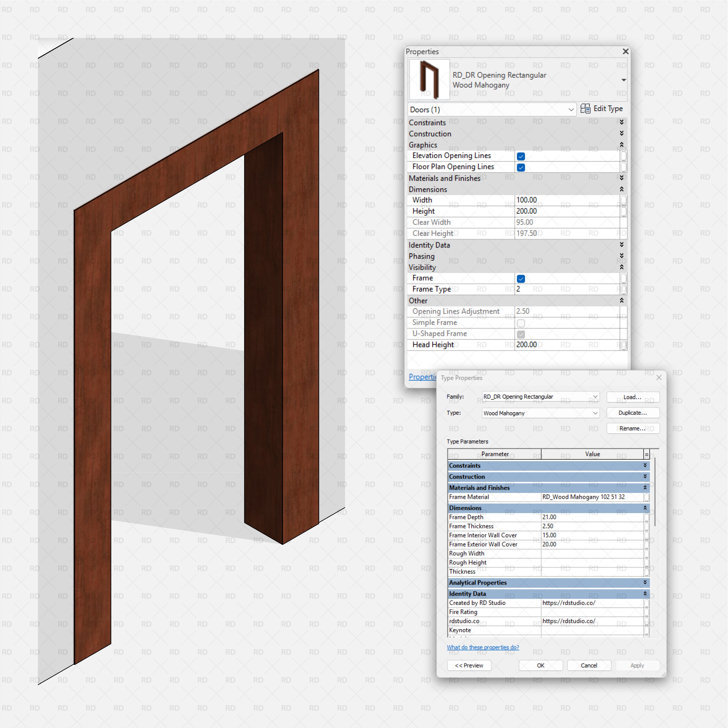Click Duplicate to copy the type
The width and height of the screenshot is (728, 728).
click(x=633, y=413)
